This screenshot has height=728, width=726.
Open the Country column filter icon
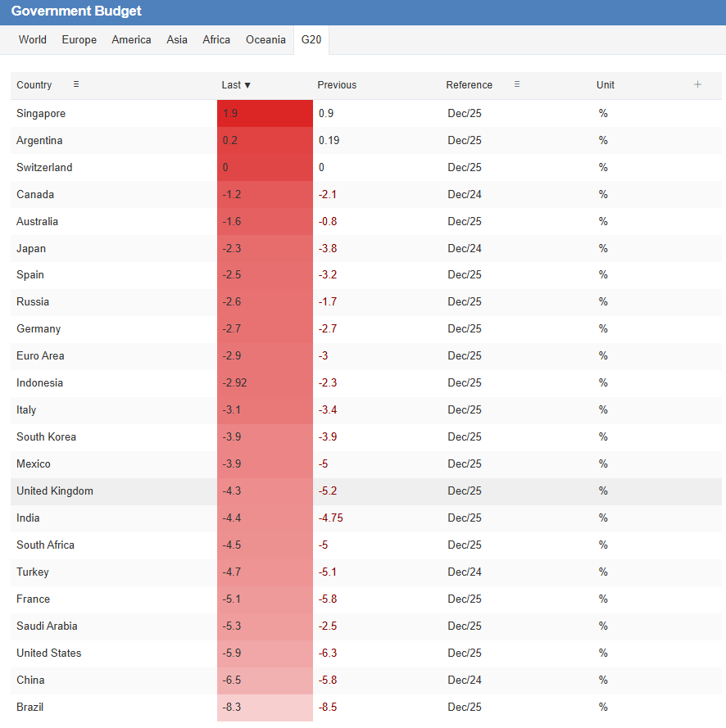75,84
